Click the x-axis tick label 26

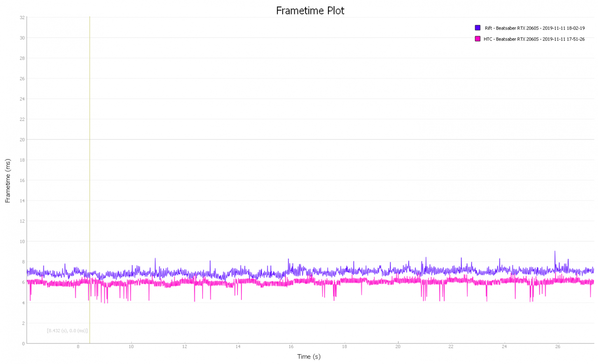[557, 347]
